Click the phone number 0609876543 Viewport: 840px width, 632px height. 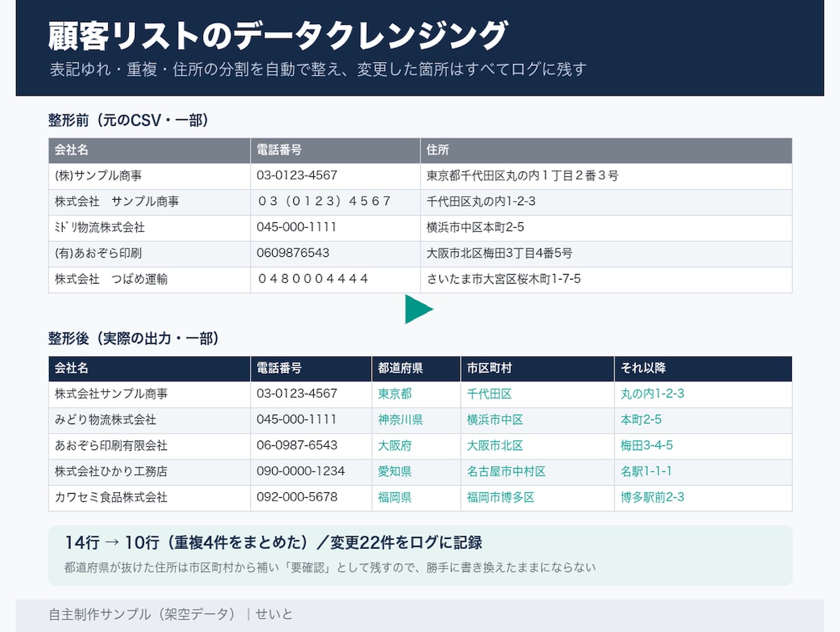point(293,253)
